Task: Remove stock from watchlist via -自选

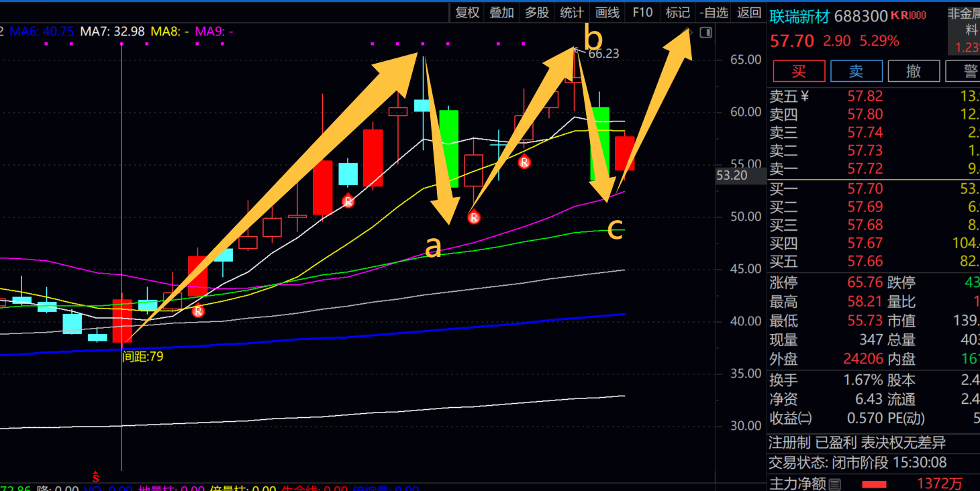Action: point(714,12)
